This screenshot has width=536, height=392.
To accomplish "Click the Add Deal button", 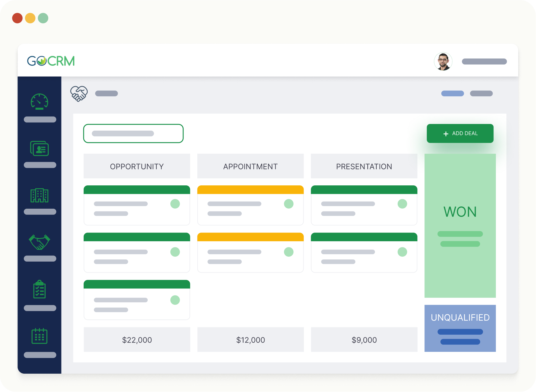I will point(460,133).
